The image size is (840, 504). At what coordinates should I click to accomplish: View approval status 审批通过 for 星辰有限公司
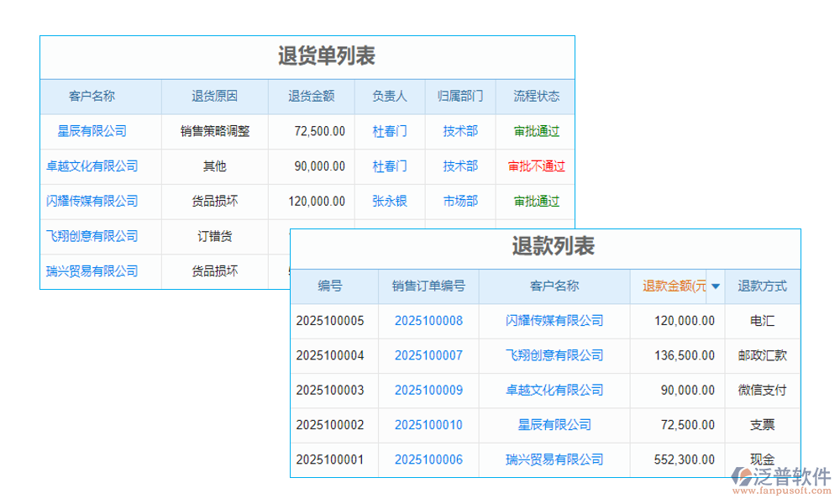coord(535,131)
